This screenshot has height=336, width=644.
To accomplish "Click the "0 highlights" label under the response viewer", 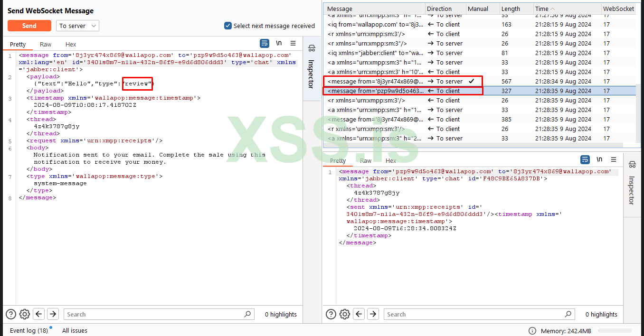I will click(x=601, y=314).
